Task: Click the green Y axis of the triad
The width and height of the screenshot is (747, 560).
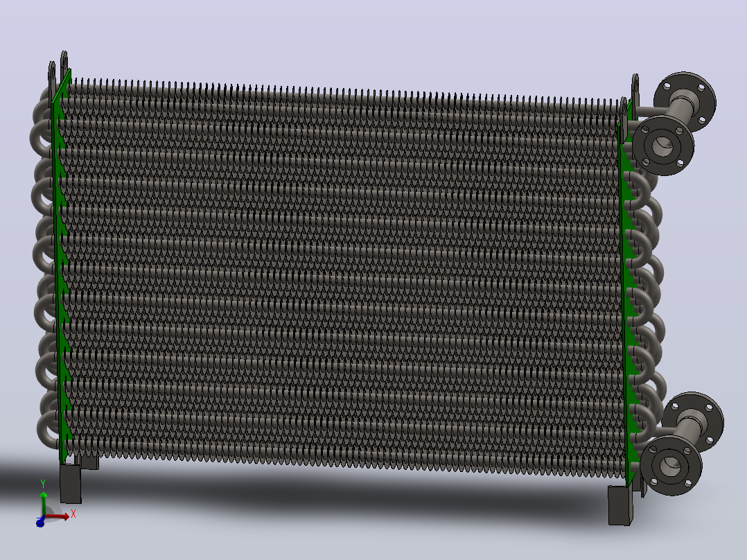Action: click(44, 505)
